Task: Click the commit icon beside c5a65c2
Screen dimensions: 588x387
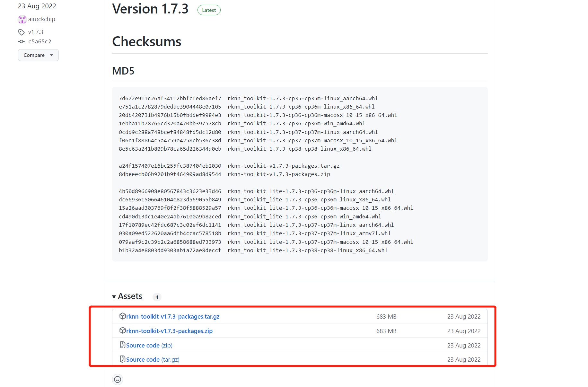Action: (x=21, y=41)
